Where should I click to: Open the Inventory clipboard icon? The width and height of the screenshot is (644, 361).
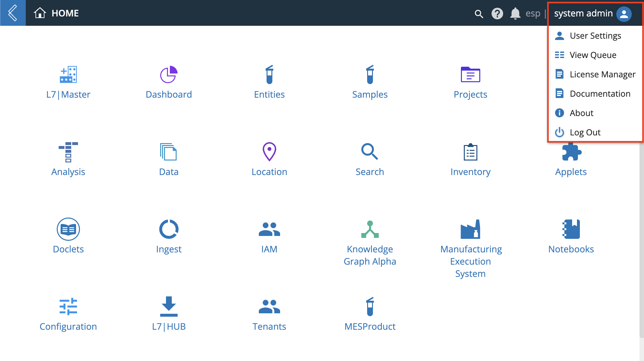tap(471, 152)
